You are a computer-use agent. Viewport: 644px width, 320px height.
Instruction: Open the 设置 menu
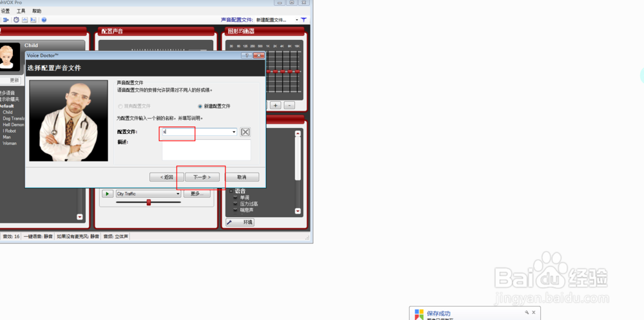5,11
